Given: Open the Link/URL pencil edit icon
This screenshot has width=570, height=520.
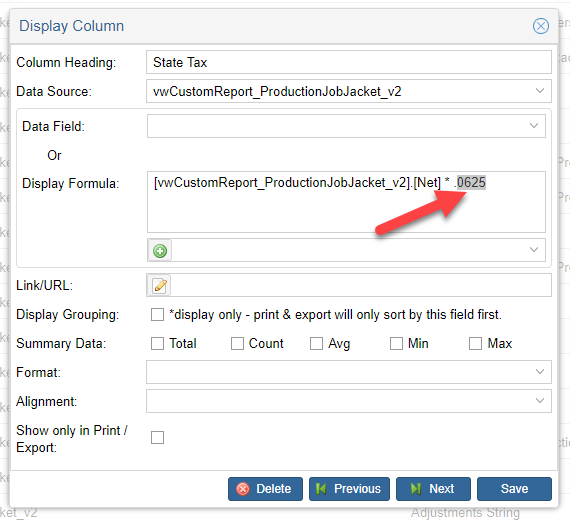Looking at the screenshot, I should tap(160, 285).
